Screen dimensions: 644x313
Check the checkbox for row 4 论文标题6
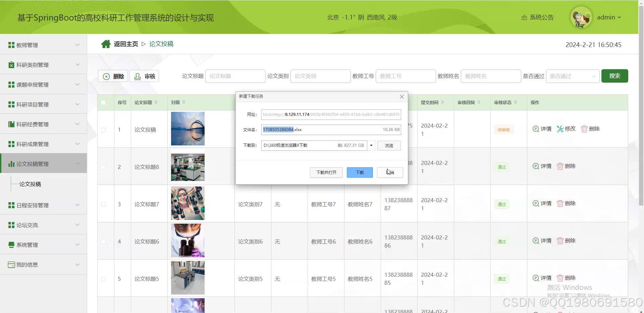click(x=103, y=241)
